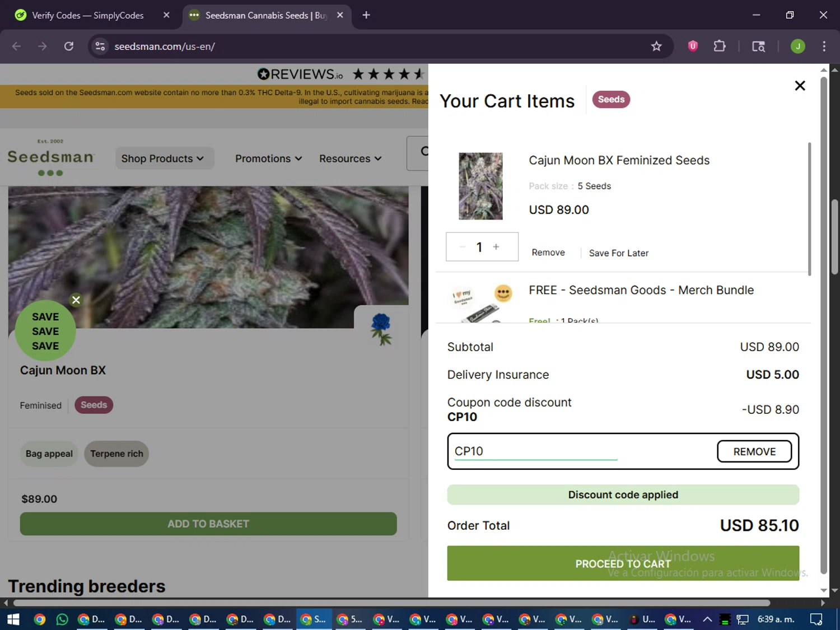The width and height of the screenshot is (840, 630).
Task: Open WhatsApp from the taskbar
Action: [62, 619]
